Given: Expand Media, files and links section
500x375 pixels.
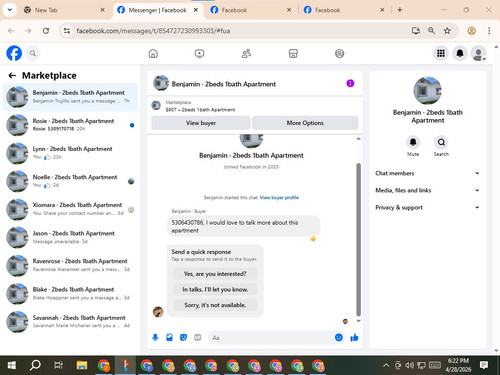Looking at the screenshot, I should tap(427, 190).
